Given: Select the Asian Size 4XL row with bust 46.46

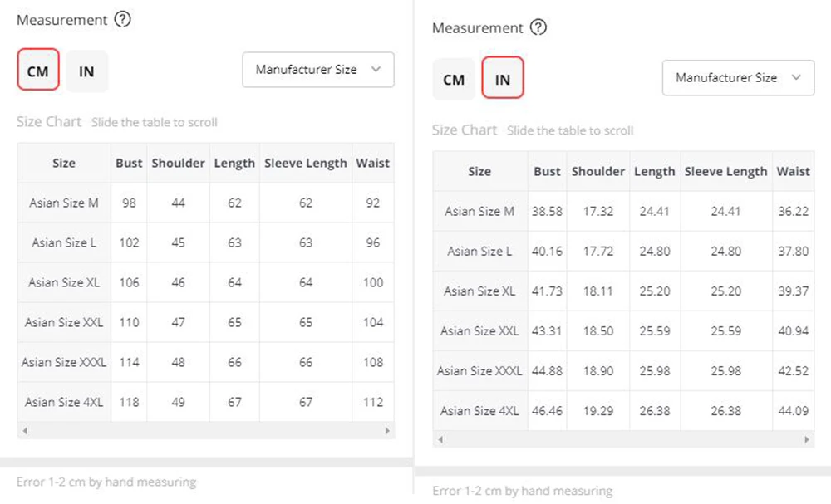Looking at the screenshot, I should 479,411.
